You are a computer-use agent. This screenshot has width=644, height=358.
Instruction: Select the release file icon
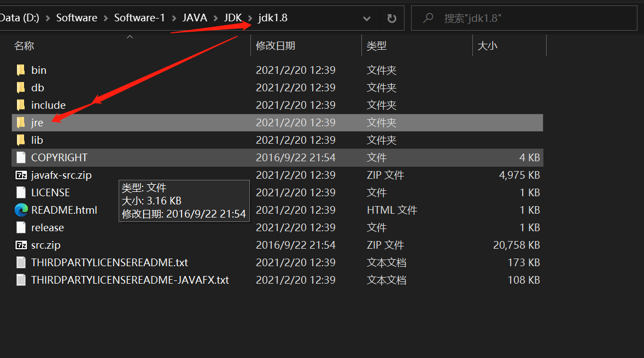point(21,227)
